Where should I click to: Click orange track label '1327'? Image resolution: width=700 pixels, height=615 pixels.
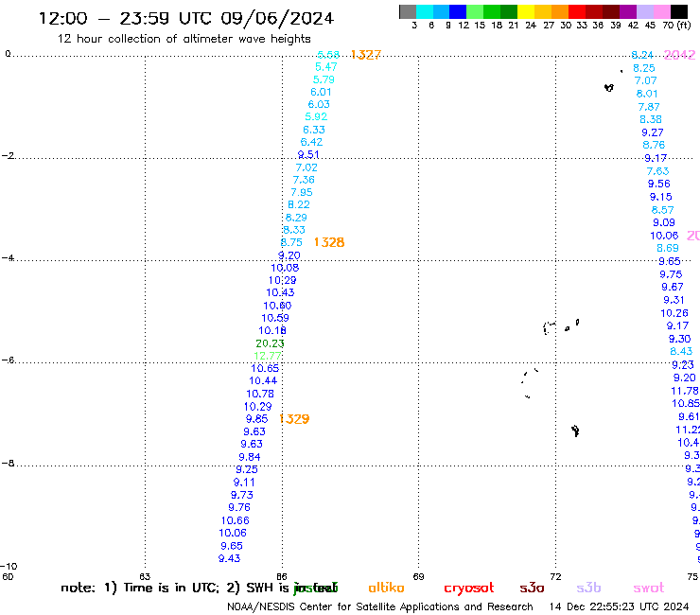tap(366, 55)
